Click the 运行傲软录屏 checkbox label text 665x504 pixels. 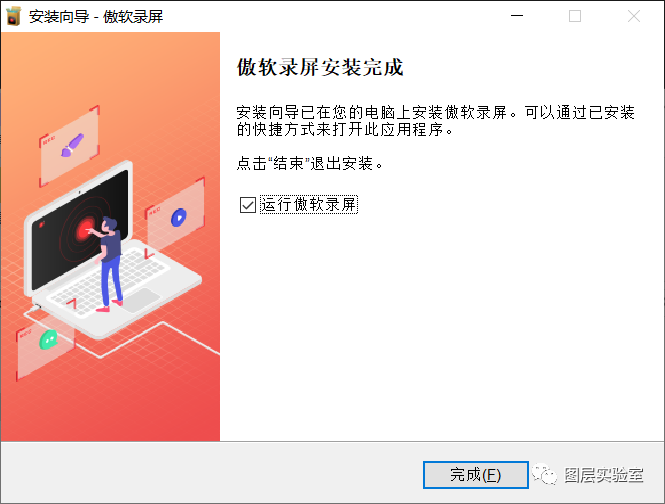(308, 204)
